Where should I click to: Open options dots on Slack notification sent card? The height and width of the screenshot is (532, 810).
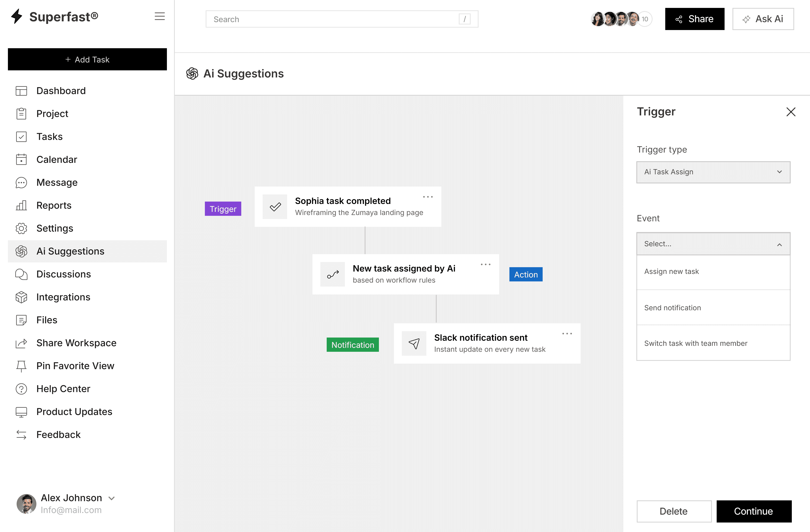(x=567, y=334)
